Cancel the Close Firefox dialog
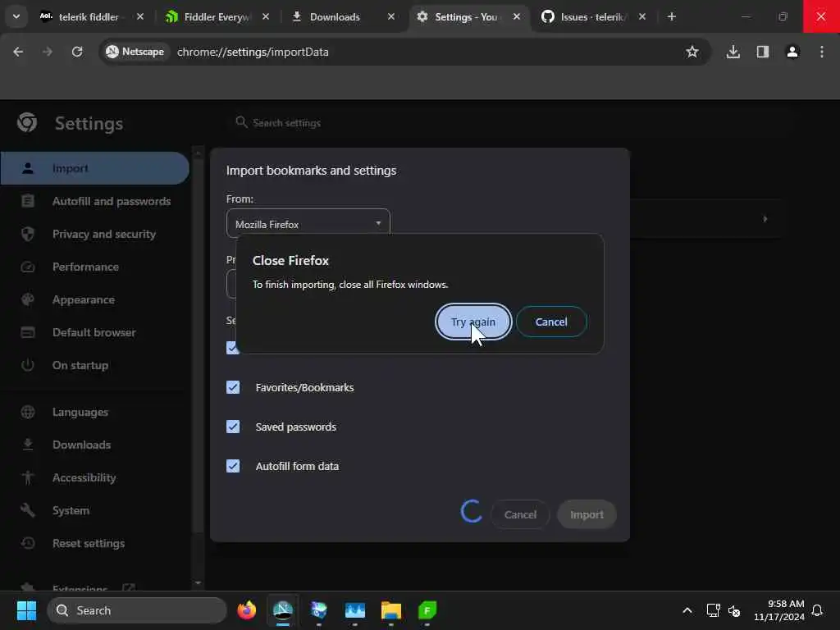 click(x=551, y=322)
